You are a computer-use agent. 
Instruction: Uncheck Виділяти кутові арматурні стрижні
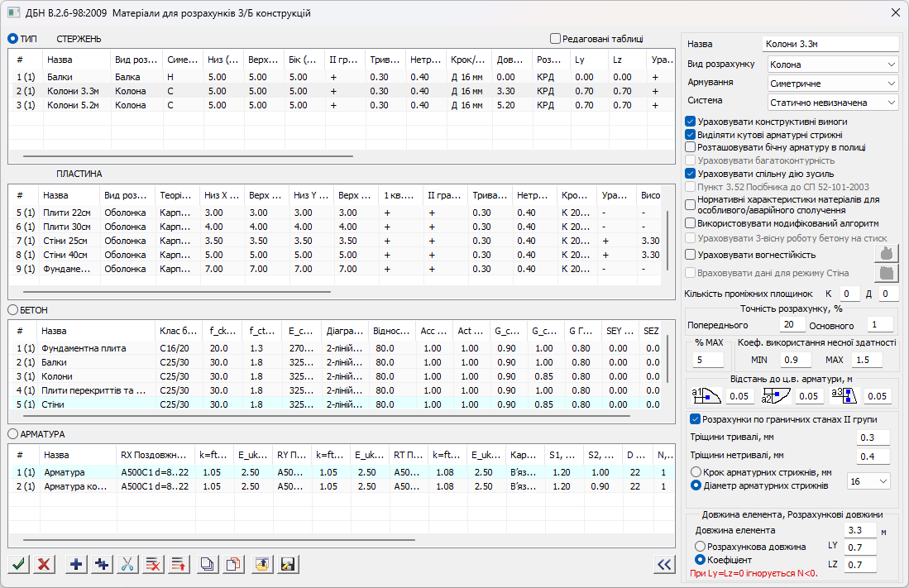click(691, 135)
